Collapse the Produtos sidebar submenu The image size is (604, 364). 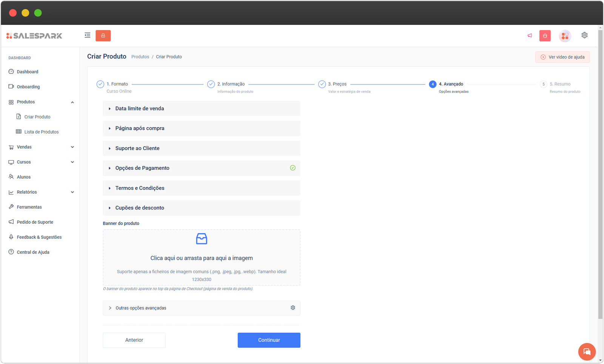[x=72, y=102]
